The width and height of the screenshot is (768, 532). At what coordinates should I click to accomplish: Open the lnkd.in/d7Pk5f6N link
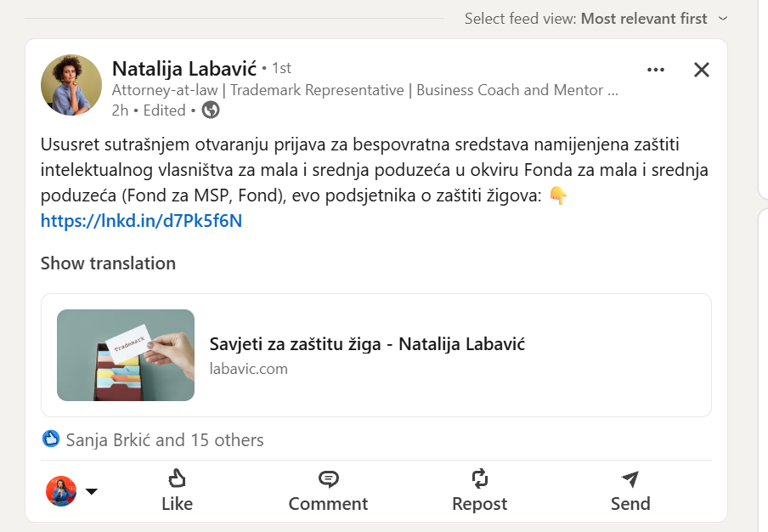[x=141, y=221]
